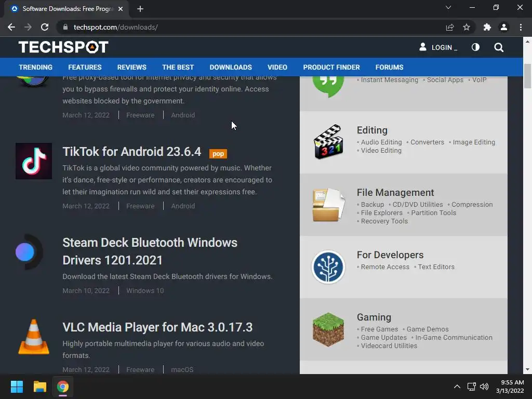This screenshot has height=399, width=532.
Task: Click the VLC traffic cone icon
Action: point(34,337)
